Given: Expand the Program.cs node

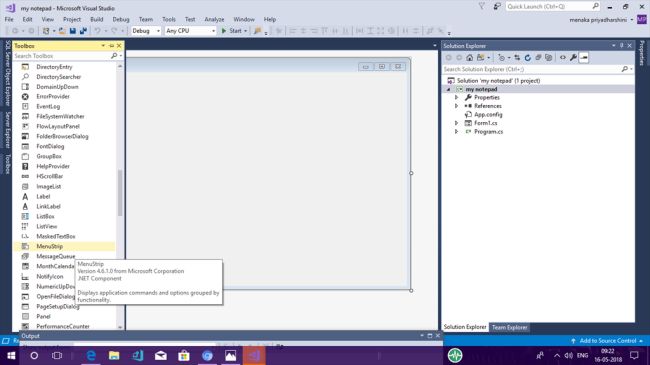Looking at the screenshot, I should tap(456, 131).
